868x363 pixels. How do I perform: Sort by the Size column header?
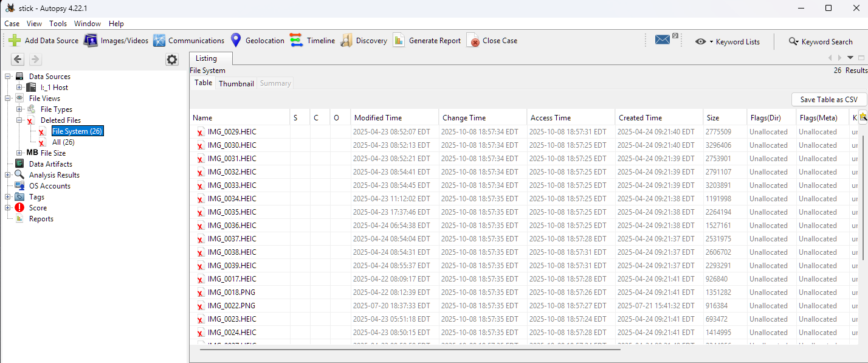[725, 117]
